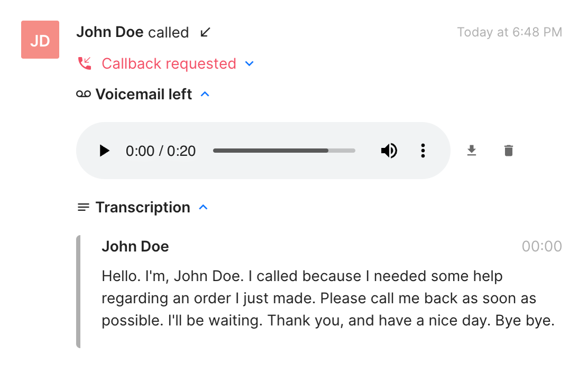
Task: Click the voicemail tape icon
Action: 83,94
